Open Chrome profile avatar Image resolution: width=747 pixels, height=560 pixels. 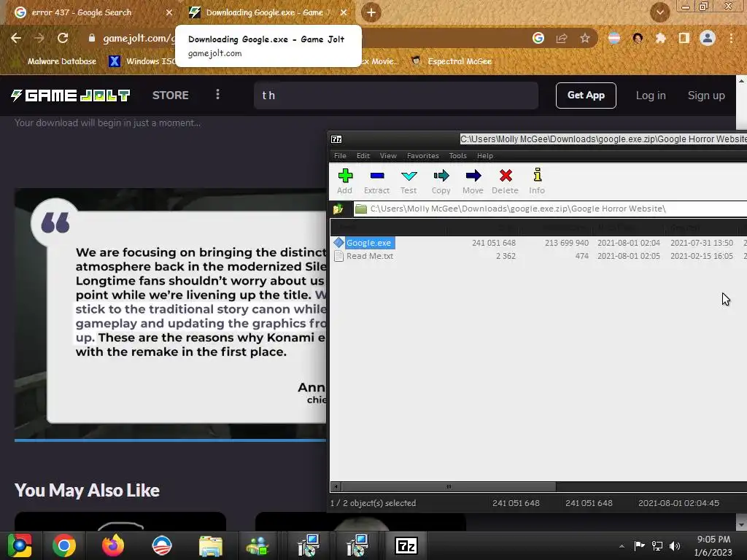[708, 38]
